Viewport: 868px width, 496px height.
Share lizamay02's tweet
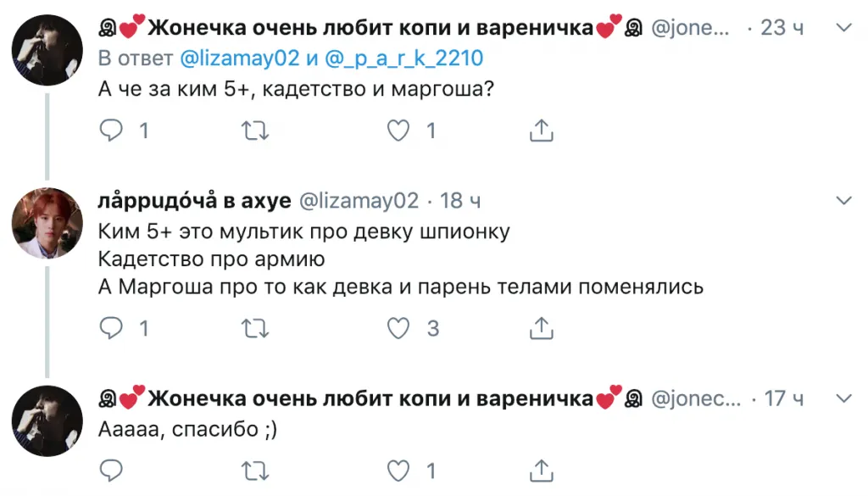point(541,328)
